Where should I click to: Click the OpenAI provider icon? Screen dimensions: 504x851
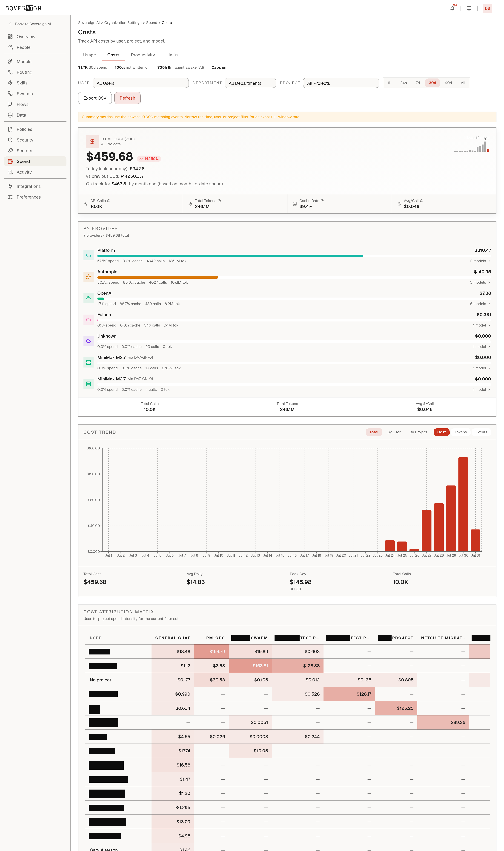click(x=88, y=298)
